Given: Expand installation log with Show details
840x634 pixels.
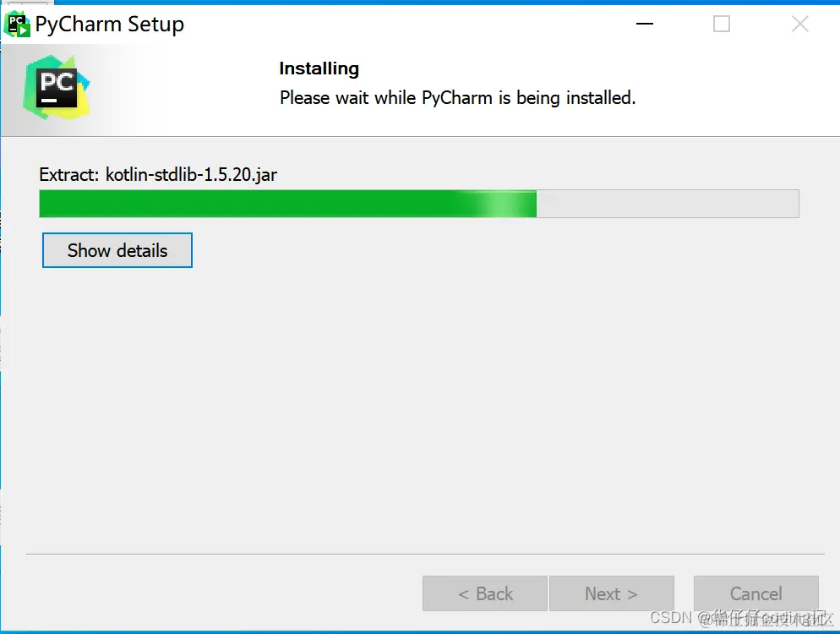Looking at the screenshot, I should (x=117, y=250).
